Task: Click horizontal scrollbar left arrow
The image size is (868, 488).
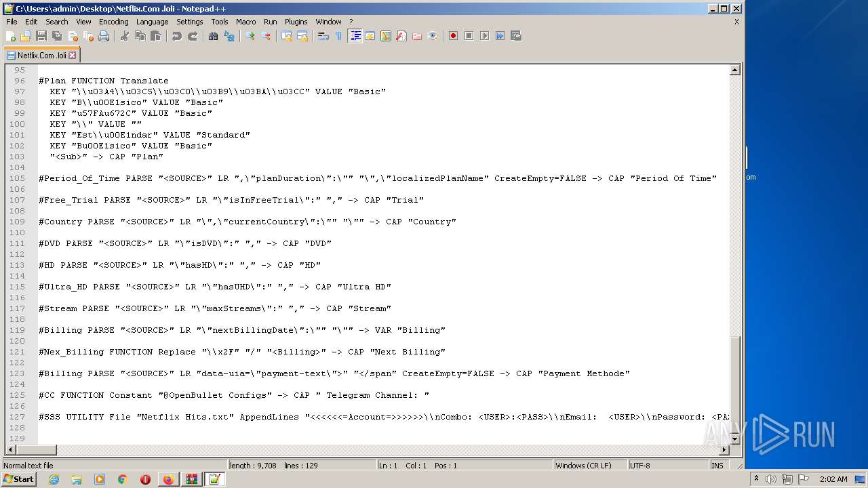Action: tap(11, 449)
